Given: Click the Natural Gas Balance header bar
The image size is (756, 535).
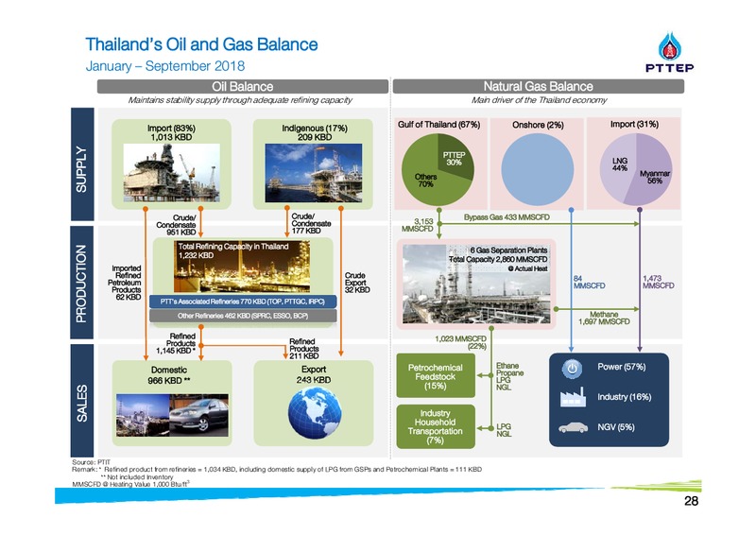Looking at the screenshot, I should pyautogui.click(x=538, y=86).
